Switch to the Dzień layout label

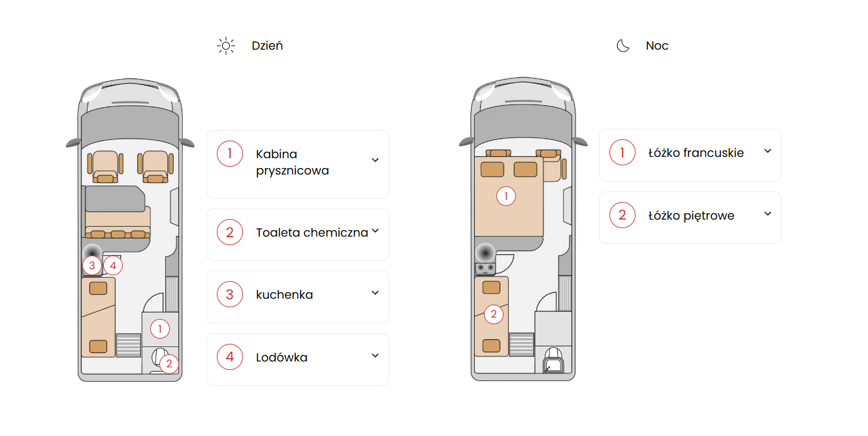coord(267,46)
